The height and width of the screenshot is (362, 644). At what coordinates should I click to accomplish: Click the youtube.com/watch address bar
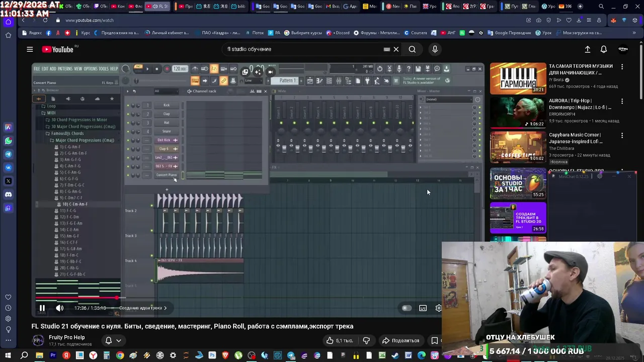[x=90, y=20]
